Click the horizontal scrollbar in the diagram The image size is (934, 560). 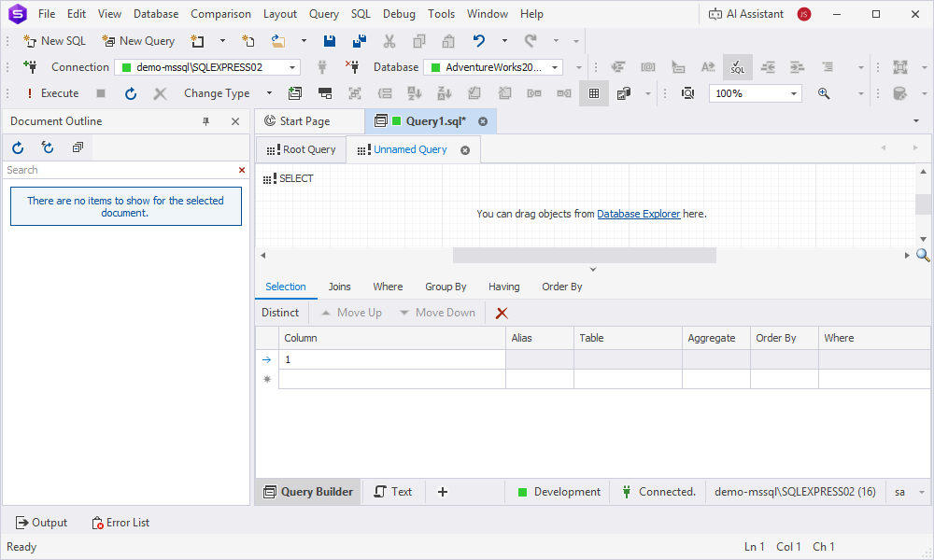tap(584, 255)
